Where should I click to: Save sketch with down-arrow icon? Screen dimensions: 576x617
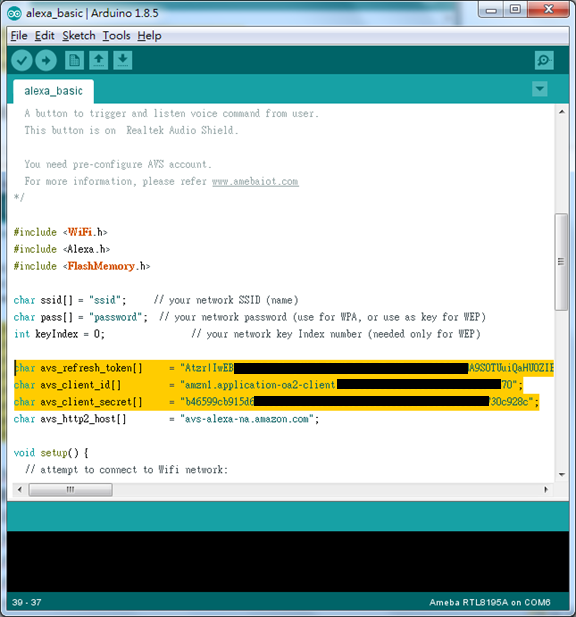point(123,61)
